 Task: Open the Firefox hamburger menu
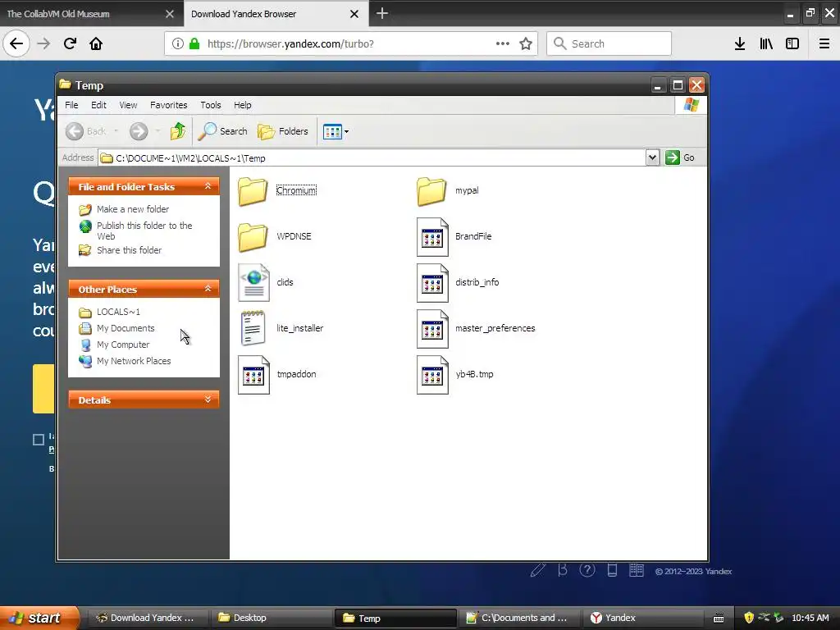[x=824, y=44]
